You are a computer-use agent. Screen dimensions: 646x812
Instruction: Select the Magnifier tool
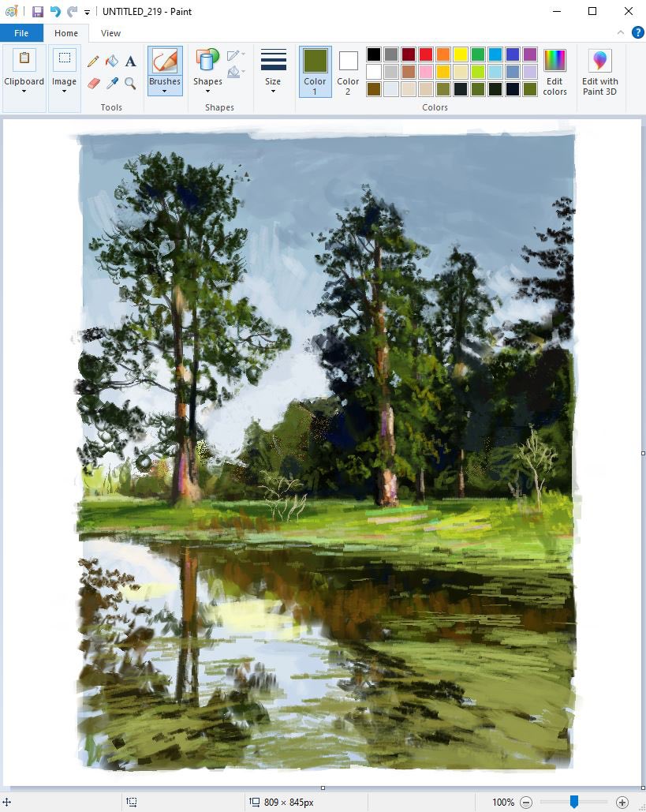pos(130,83)
